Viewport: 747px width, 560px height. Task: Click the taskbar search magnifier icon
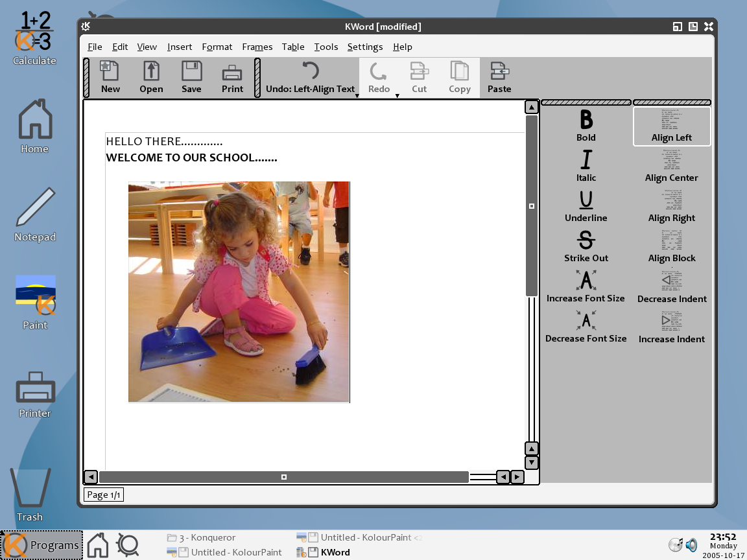click(x=127, y=544)
